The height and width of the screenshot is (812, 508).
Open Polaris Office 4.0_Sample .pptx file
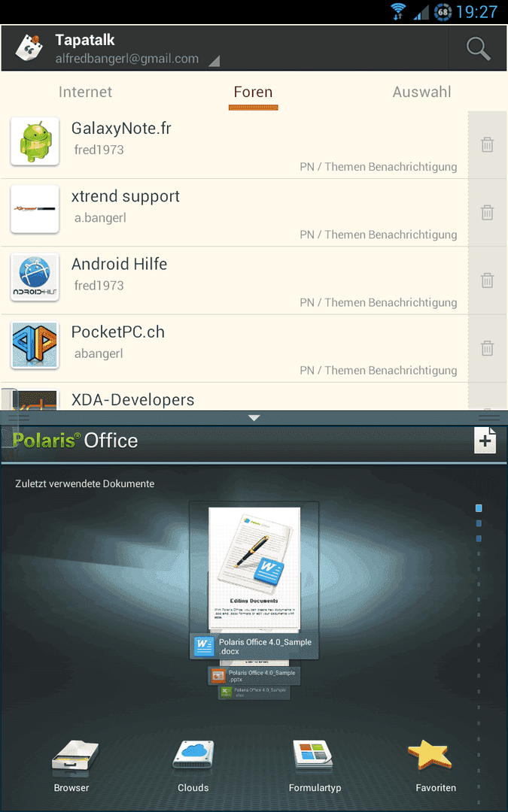[x=254, y=676]
